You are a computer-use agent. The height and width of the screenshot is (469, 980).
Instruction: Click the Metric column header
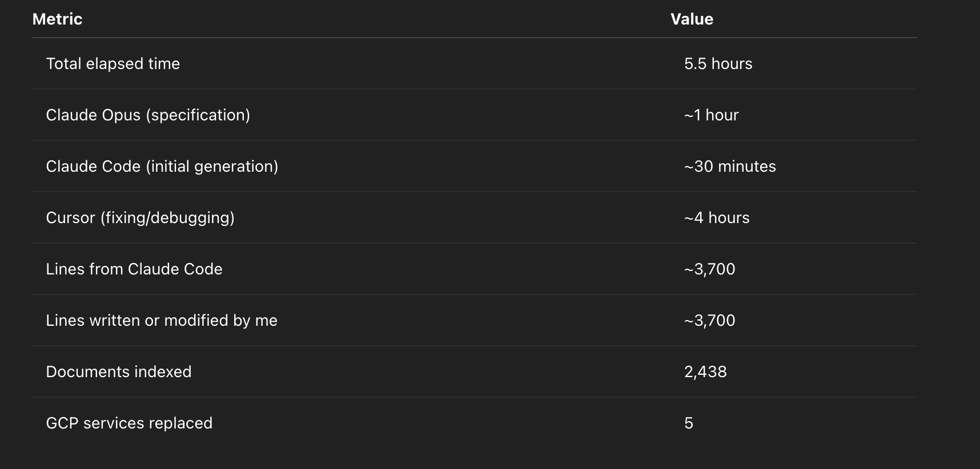tap(57, 19)
